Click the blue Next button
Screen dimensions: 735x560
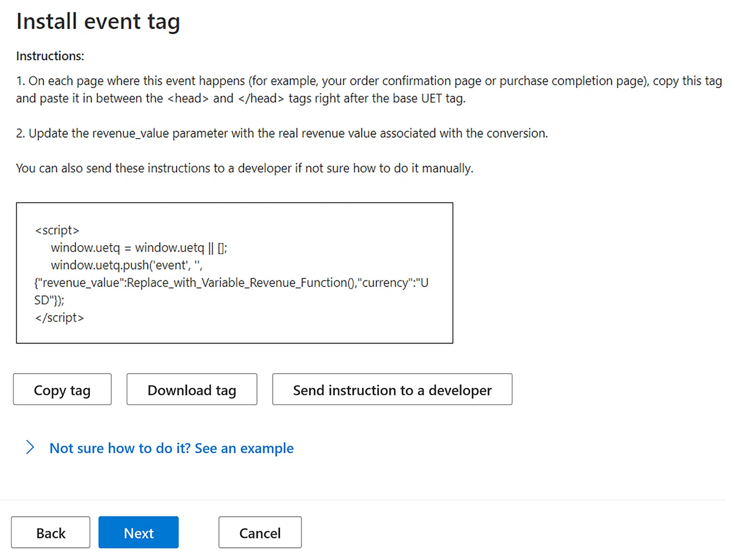pos(138,532)
